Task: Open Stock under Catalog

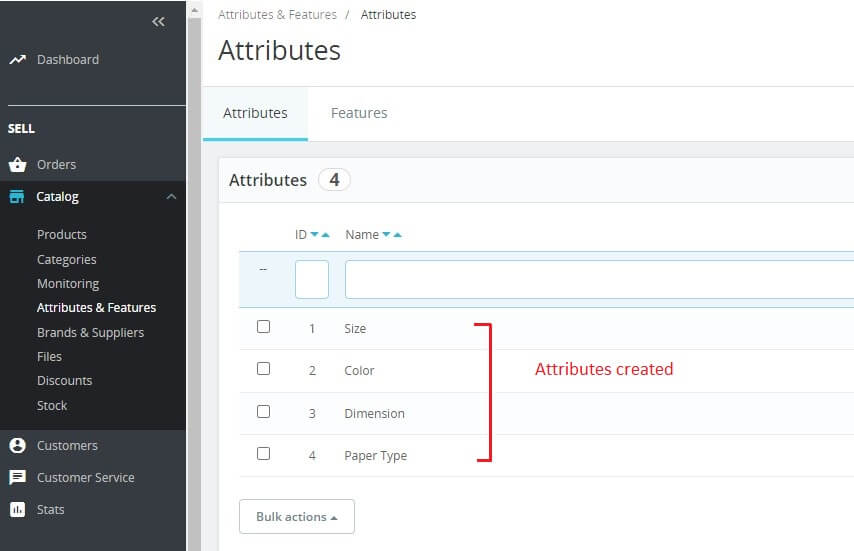Action: (52, 406)
